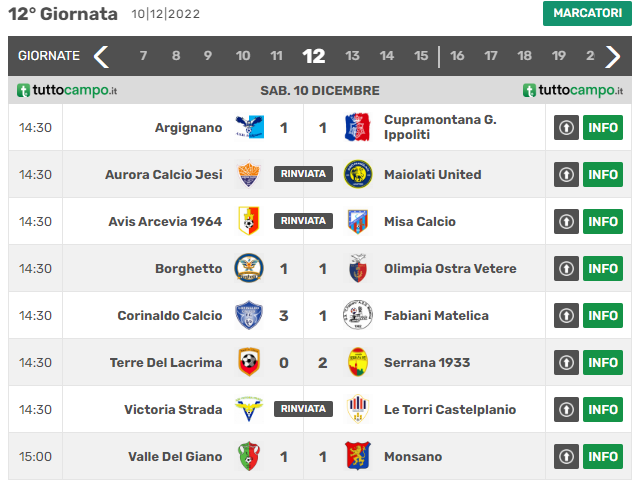Open INFO for Terre Del Lacrima match
Viewport: 635px width, 482px height.
coord(603,362)
